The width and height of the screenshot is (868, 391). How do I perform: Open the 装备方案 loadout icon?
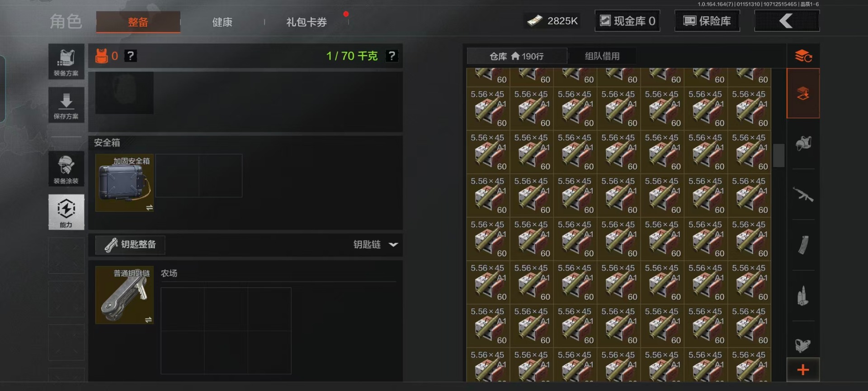coord(66,62)
